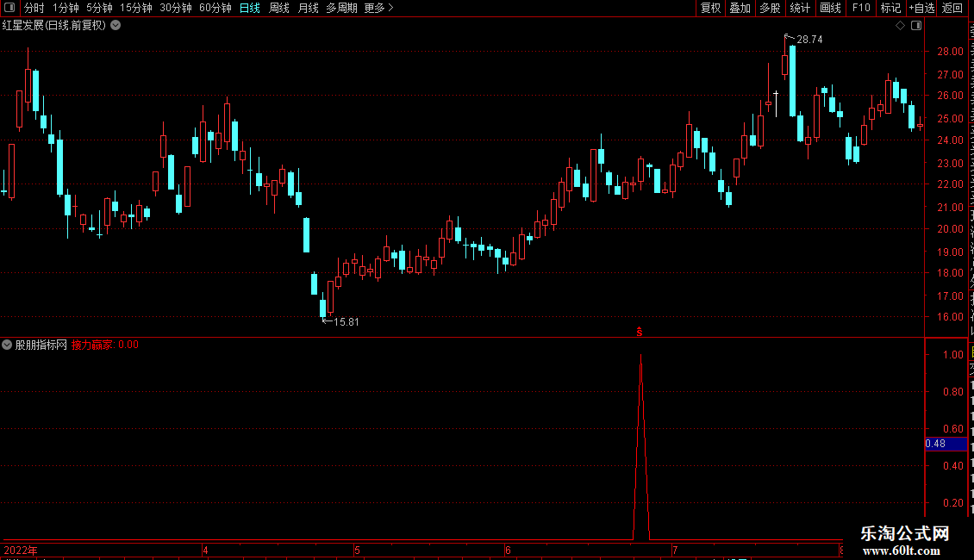Select the 60分钟 period
The image size is (974, 560).
(x=215, y=8)
